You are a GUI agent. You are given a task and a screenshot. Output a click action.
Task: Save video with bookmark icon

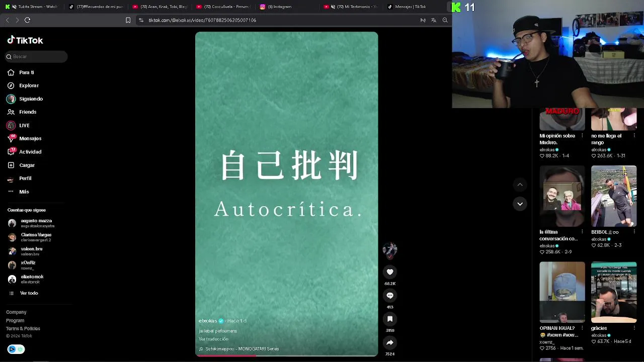tap(390, 319)
